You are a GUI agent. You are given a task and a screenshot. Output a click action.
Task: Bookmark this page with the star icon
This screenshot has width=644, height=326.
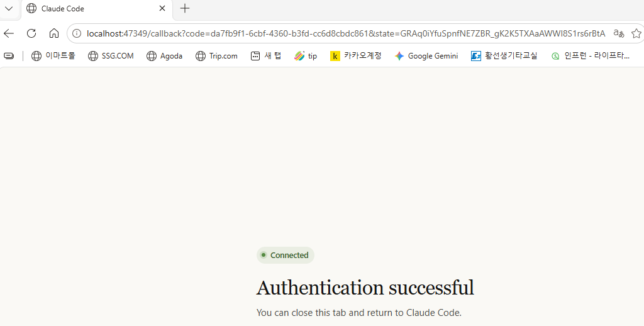(636, 33)
